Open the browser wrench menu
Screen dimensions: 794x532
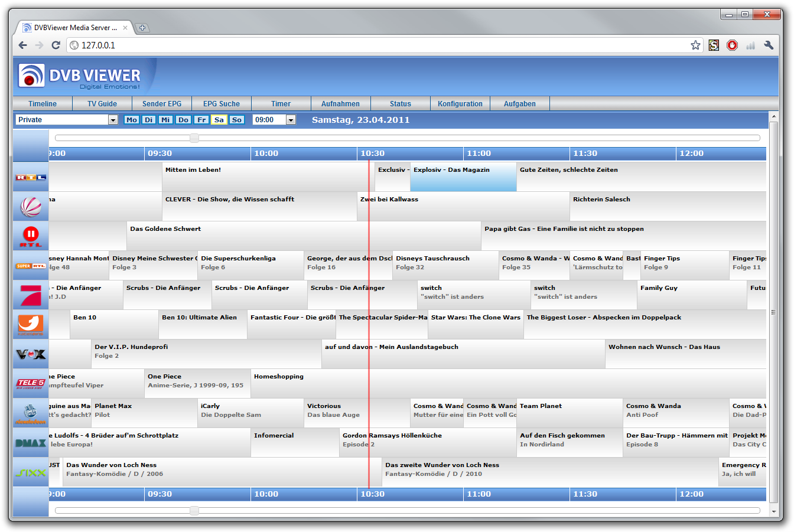tap(769, 45)
